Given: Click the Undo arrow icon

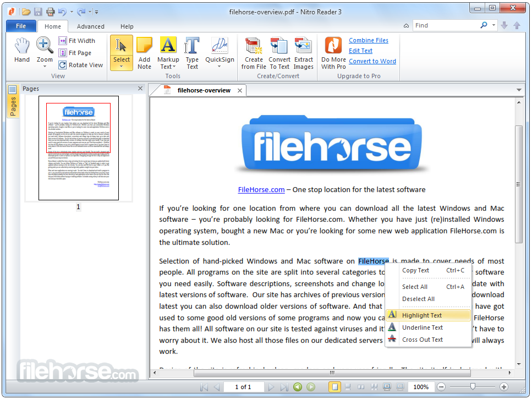Looking at the screenshot, I should (x=62, y=12).
